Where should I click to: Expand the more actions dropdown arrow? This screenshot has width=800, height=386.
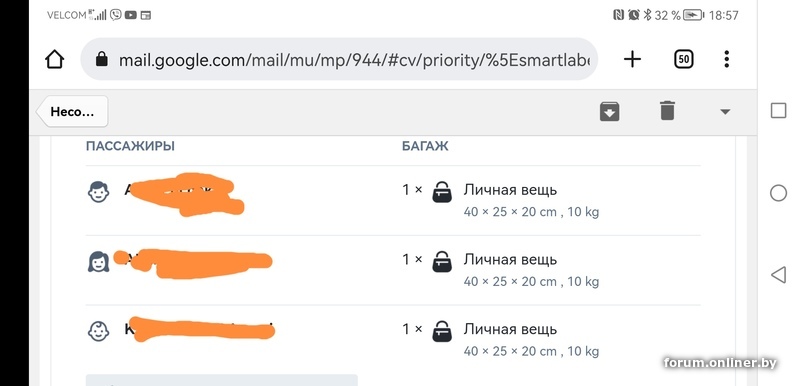(x=724, y=112)
